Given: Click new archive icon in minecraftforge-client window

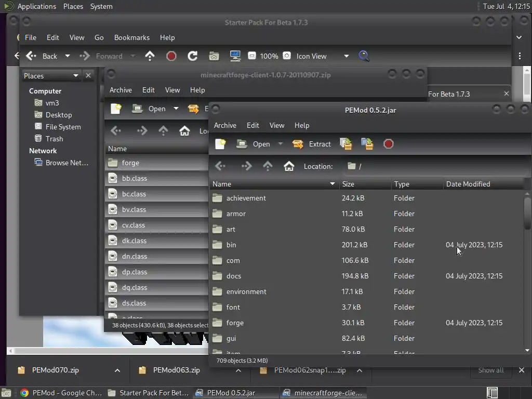Looking at the screenshot, I should tap(116, 109).
